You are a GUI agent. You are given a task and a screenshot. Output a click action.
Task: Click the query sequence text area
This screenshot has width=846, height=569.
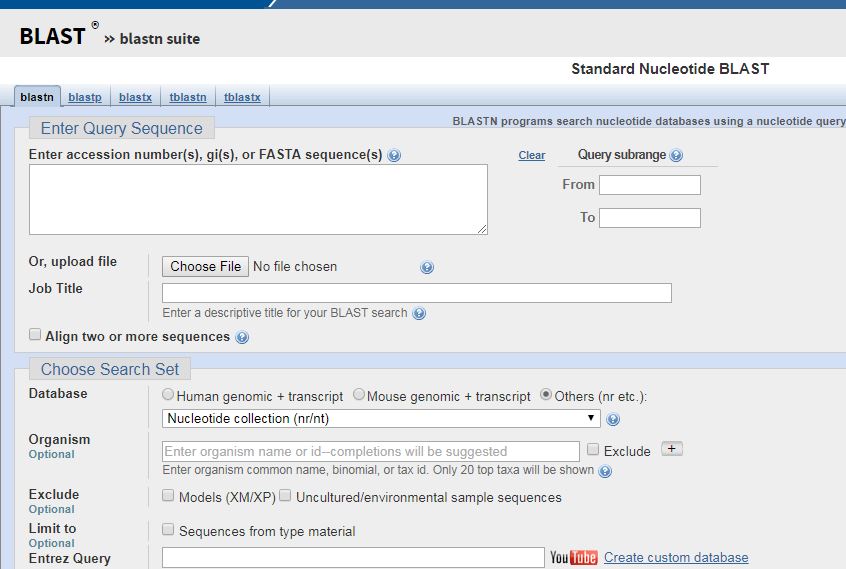258,200
